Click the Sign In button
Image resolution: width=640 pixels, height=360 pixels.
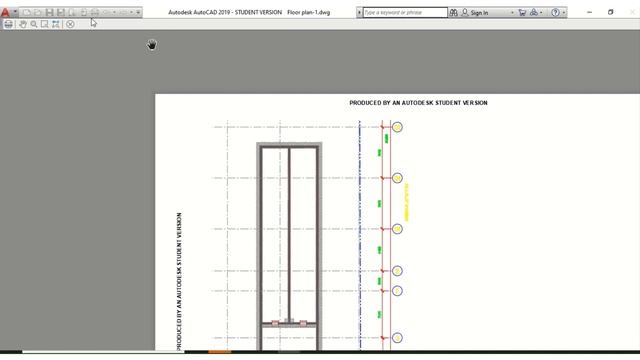coord(475,13)
